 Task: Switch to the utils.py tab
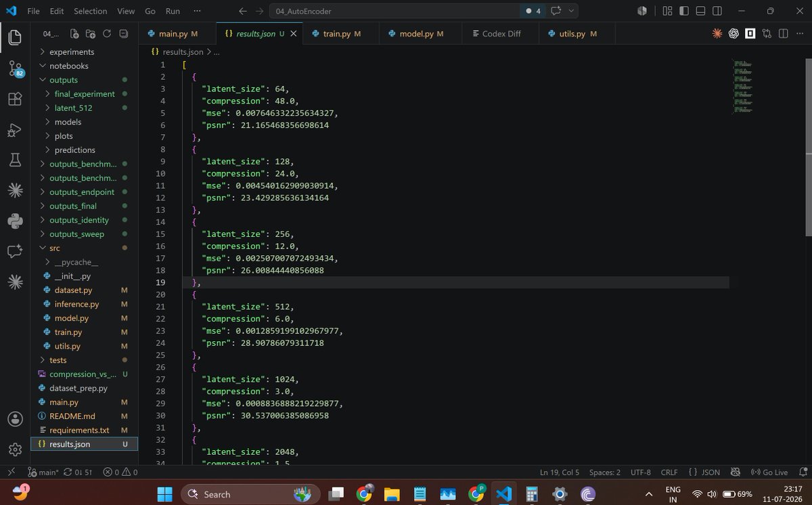(577, 34)
